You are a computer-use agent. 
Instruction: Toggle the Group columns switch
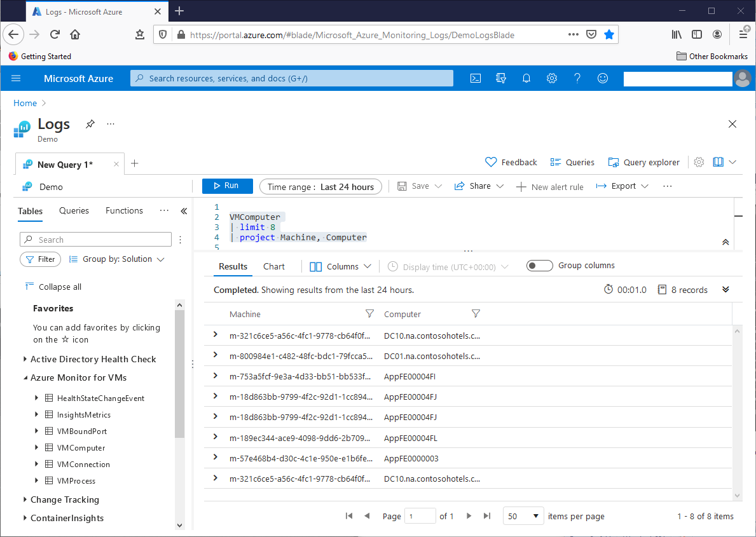coord(540,266)
